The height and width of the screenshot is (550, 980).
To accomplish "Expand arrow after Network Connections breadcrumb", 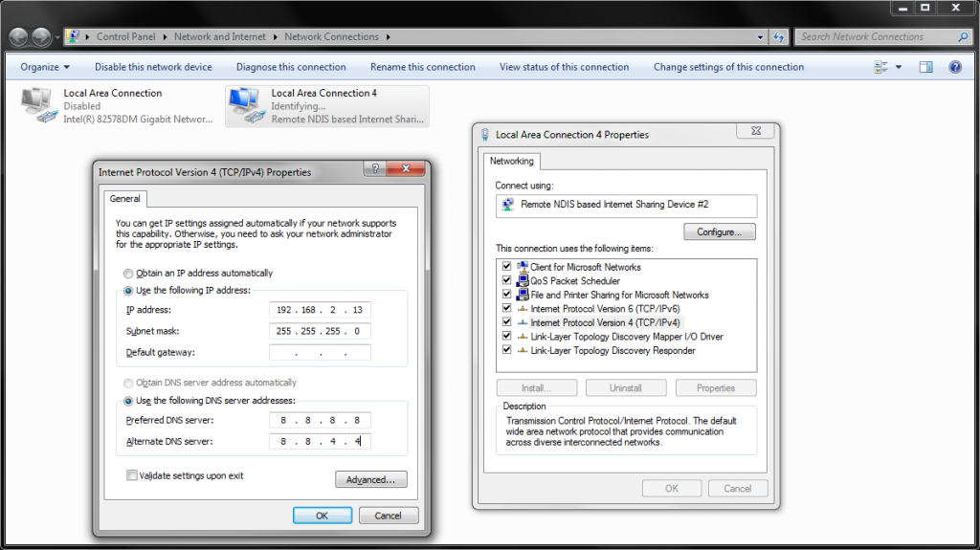I will click(389, 37).
